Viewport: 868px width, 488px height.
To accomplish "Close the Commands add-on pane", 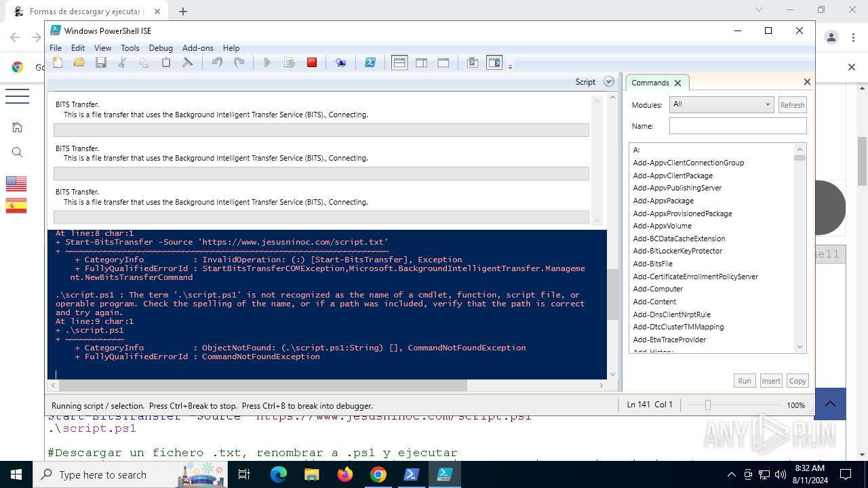I will [807, 82].
